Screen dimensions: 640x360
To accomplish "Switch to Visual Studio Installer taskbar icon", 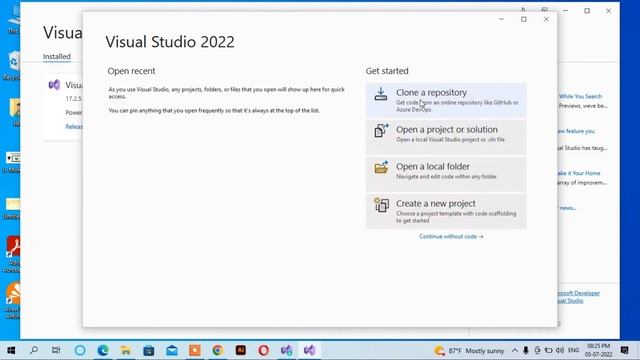I will tap(287, 350).
